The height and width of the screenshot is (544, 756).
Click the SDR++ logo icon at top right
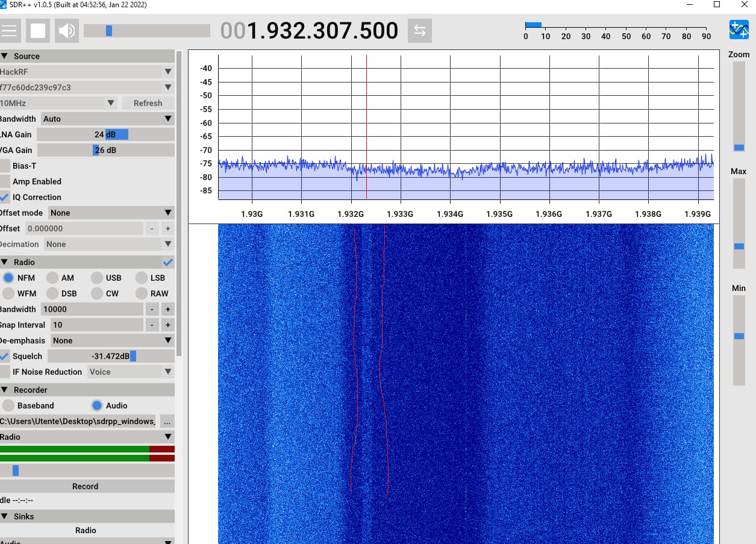[739, 30]
